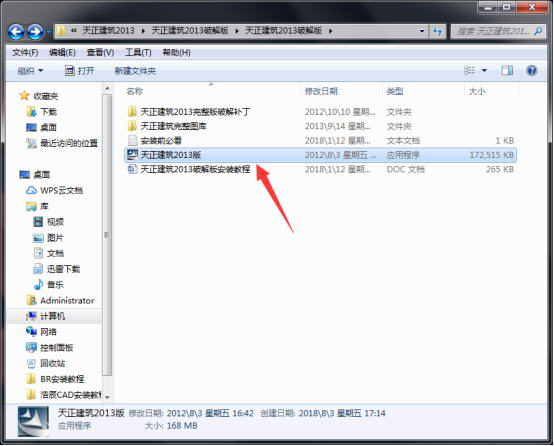Open the 工具(T) menu
Image resolution: width=554 pixels, height=446 pixels.
click(138, 53)
